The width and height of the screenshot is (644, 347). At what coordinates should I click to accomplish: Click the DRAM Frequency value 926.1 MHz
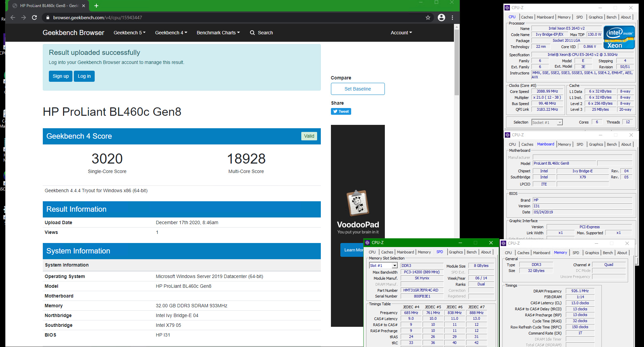point(580,291)
